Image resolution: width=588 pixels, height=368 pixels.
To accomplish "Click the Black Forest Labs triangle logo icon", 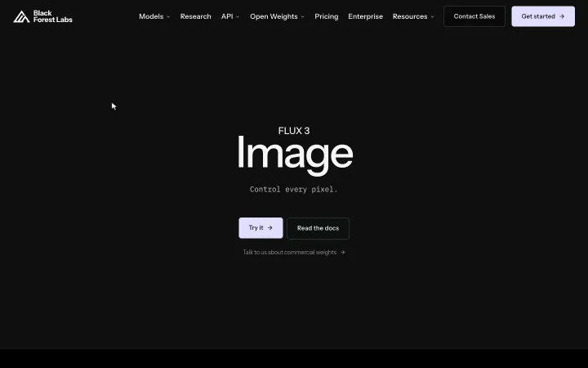I will (x=21, y=16).
